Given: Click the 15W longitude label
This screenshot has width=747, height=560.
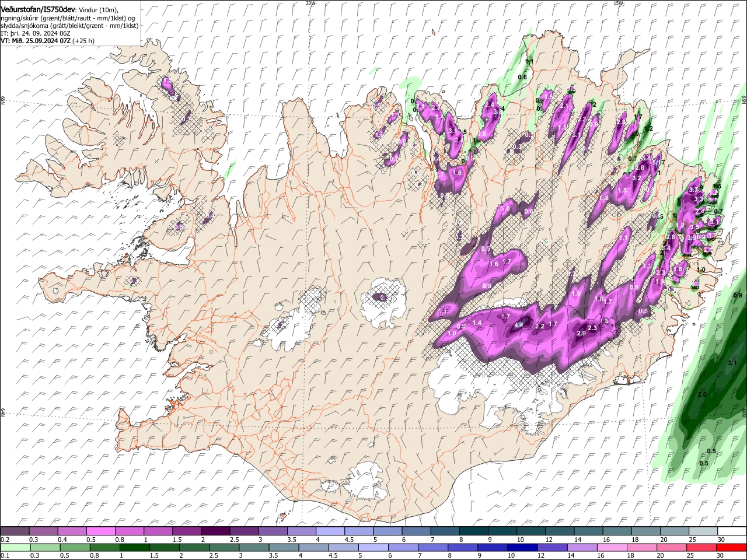Looking at the screenshot, I should click(x=618, y=3).
